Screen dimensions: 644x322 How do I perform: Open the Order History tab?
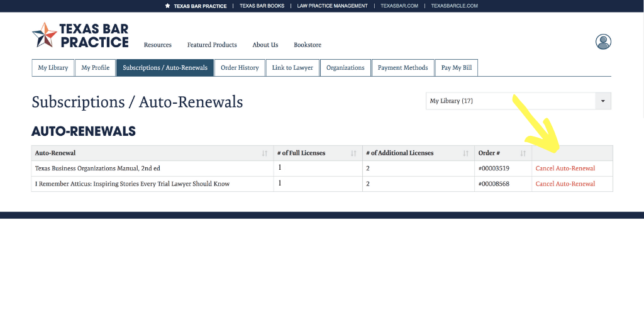[x=240, y=68]
